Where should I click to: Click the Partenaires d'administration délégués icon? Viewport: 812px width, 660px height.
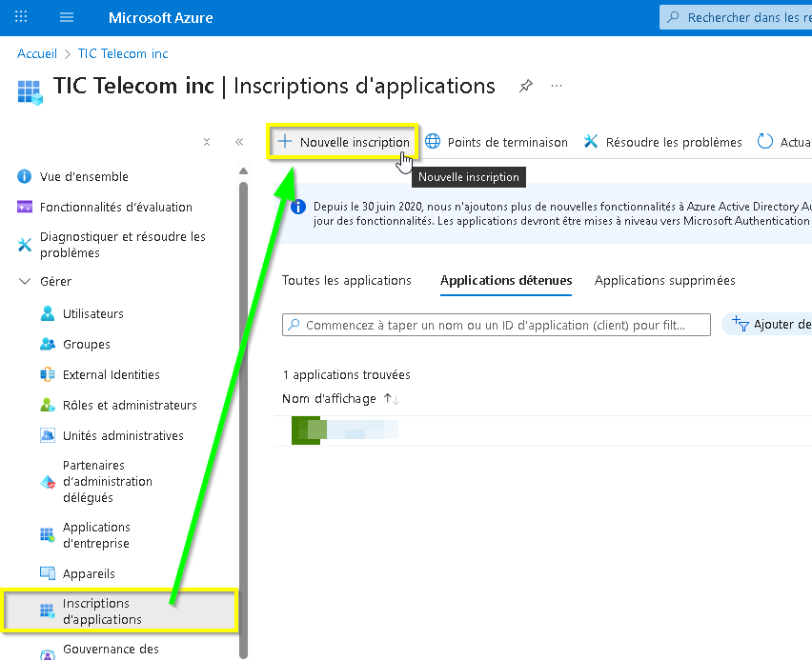point(48,482)
